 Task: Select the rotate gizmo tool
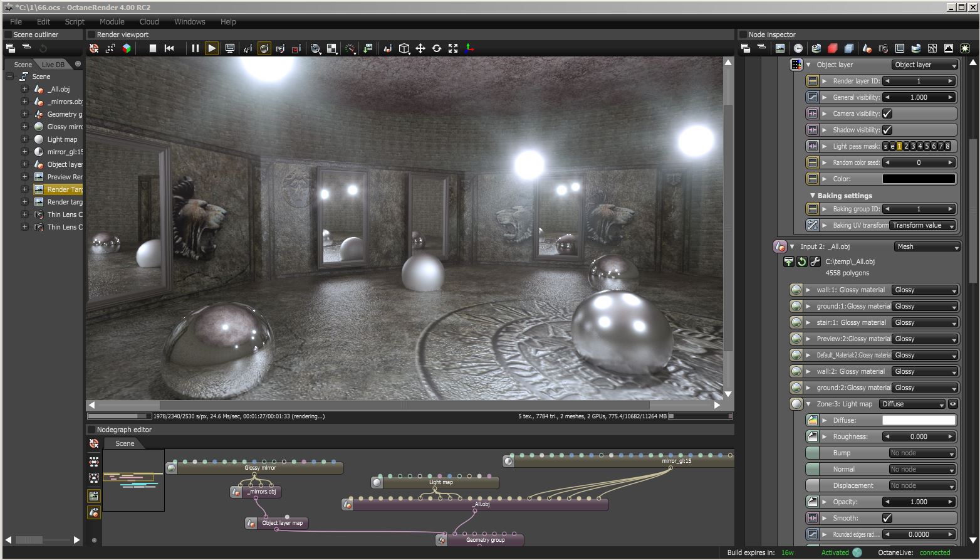(x=437, y=48)
